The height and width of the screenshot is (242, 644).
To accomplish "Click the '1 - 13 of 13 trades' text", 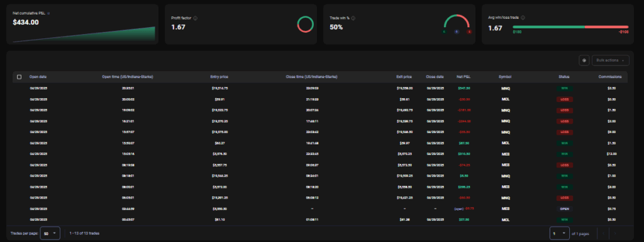I will click(84, 233).
